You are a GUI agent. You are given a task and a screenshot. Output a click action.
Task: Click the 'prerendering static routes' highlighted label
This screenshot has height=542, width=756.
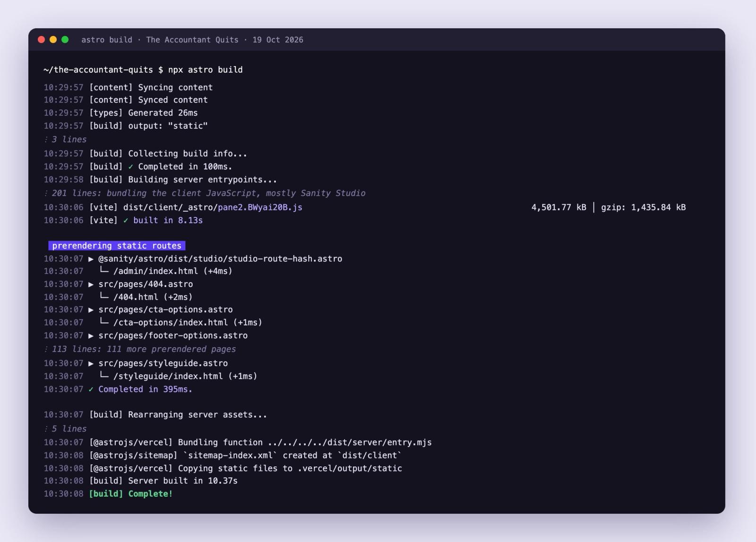(x=117, y=246)
